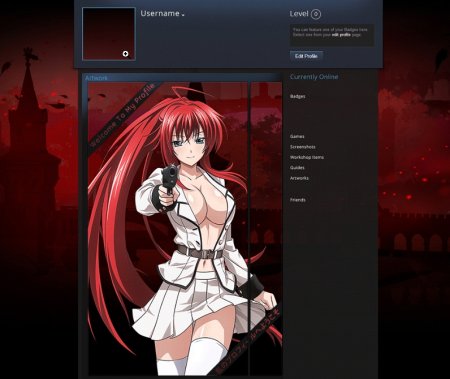Open the main featured artwork image
Viewport: 450px width, 379px height.
click(x=168, y=229)
